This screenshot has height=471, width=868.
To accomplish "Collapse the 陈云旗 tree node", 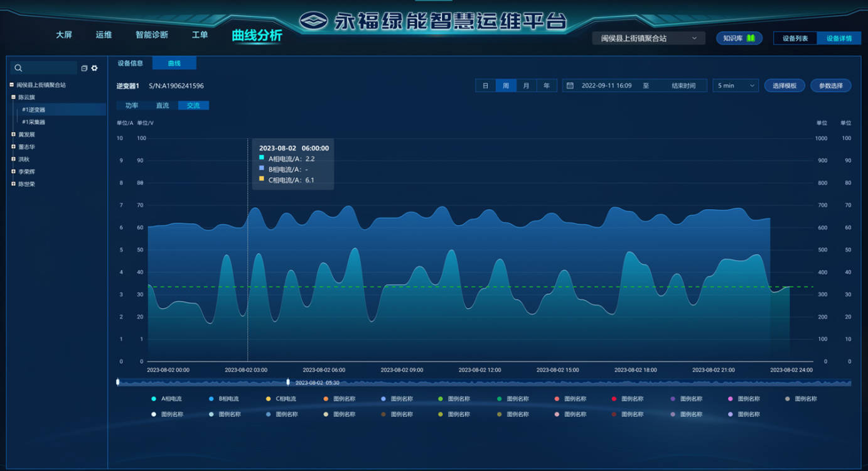I will pos(13,97).
